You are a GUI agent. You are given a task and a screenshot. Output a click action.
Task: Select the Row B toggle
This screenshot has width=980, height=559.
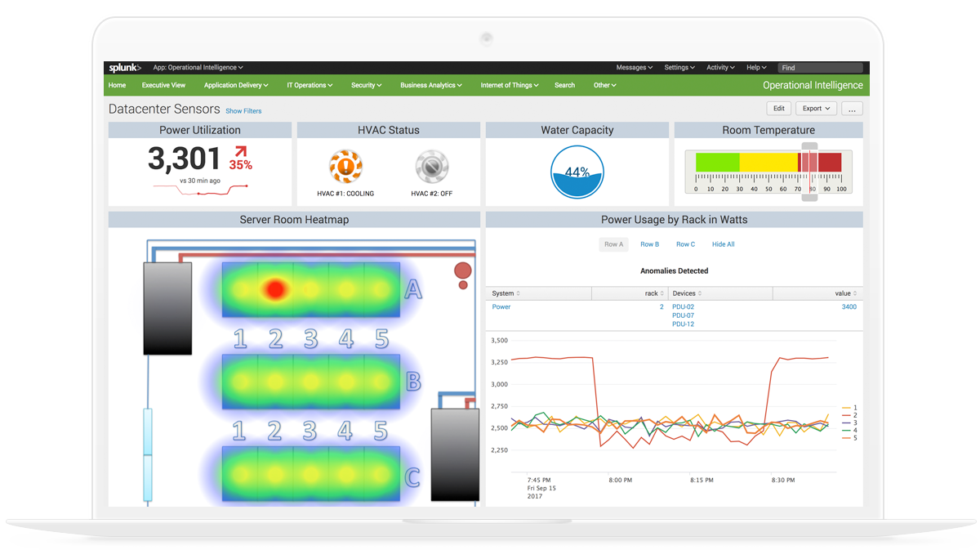pos(649,244)
